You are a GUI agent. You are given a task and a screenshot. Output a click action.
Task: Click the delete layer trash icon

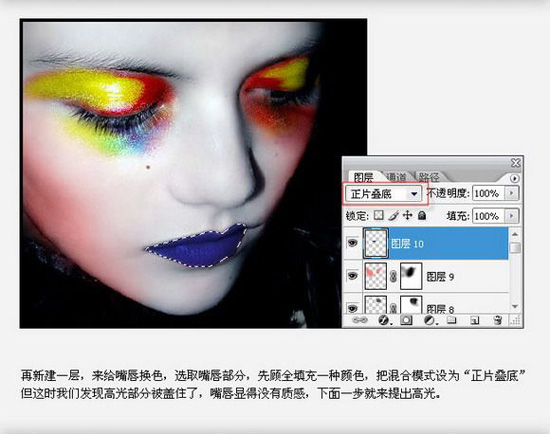tap(497, 320)
